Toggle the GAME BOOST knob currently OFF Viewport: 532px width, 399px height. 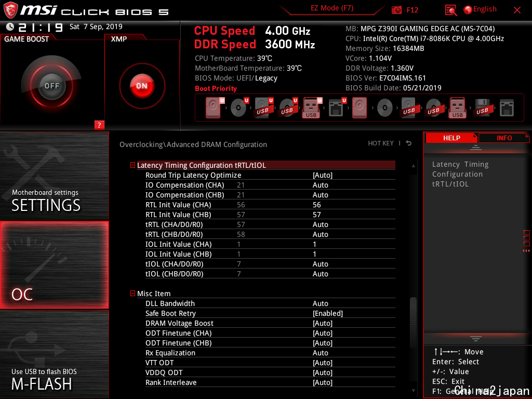(51, 86)
